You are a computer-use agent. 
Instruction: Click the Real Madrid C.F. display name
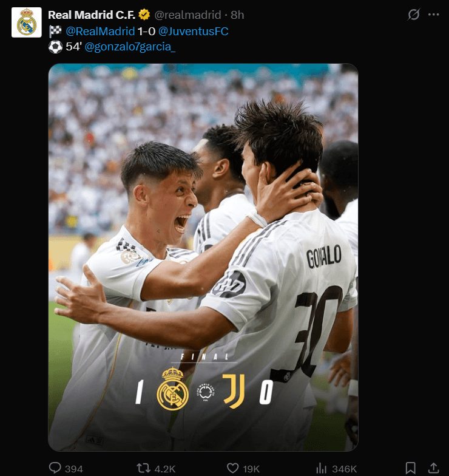92,15
